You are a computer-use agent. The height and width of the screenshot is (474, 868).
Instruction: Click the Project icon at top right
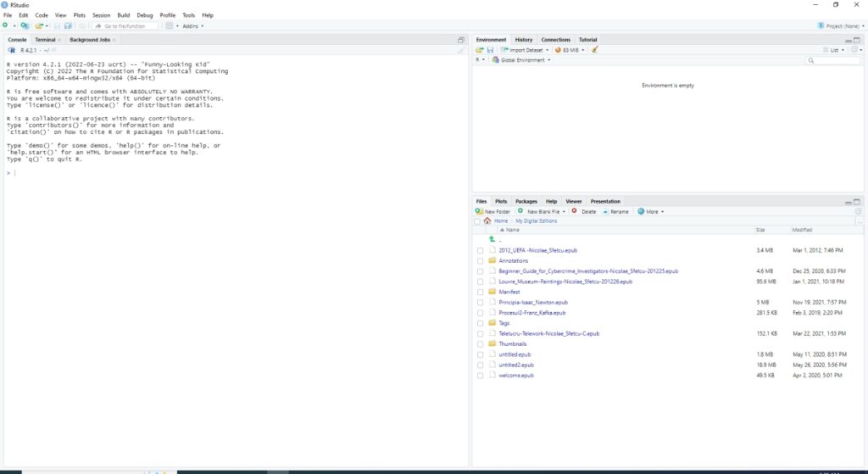click(x=821, y=25)
